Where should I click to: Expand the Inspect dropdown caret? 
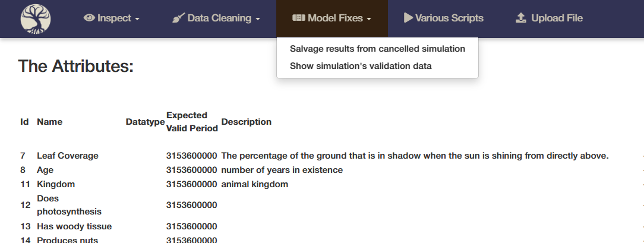click(x=137, y=19)
